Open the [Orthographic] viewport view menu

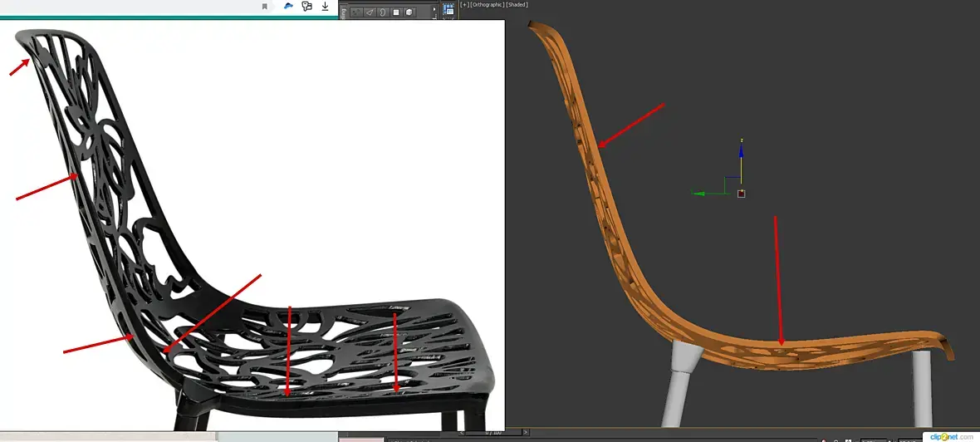pyautogui.click(x=487, y=4)
